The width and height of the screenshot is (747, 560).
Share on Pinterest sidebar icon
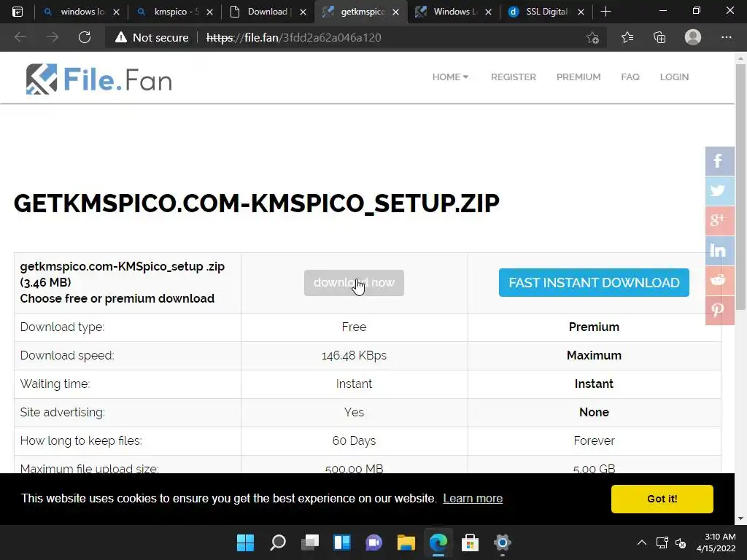point(719,310)
